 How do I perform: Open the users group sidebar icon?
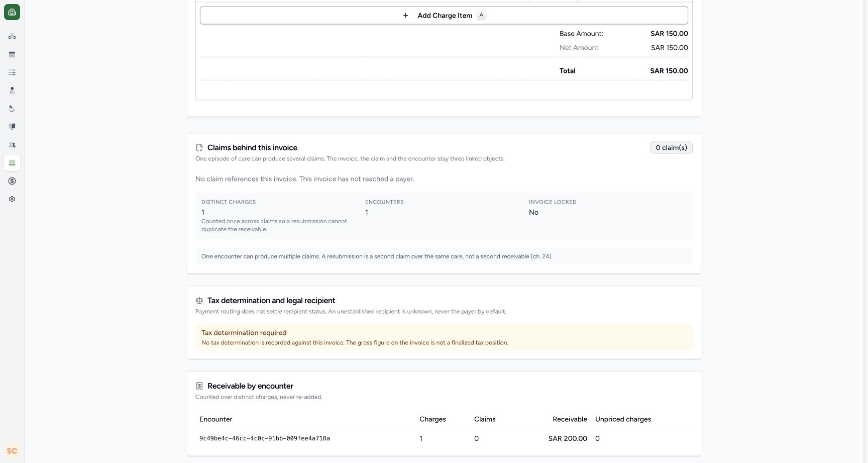(12, 145)
